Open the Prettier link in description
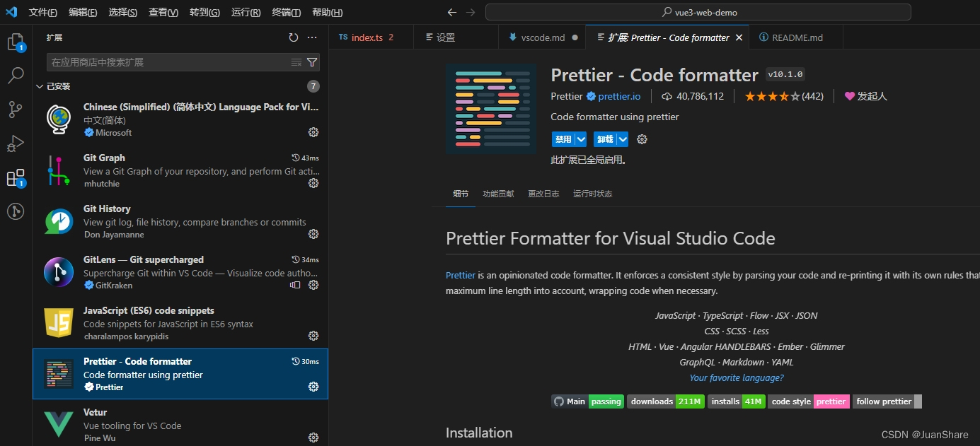 (461, 275)
